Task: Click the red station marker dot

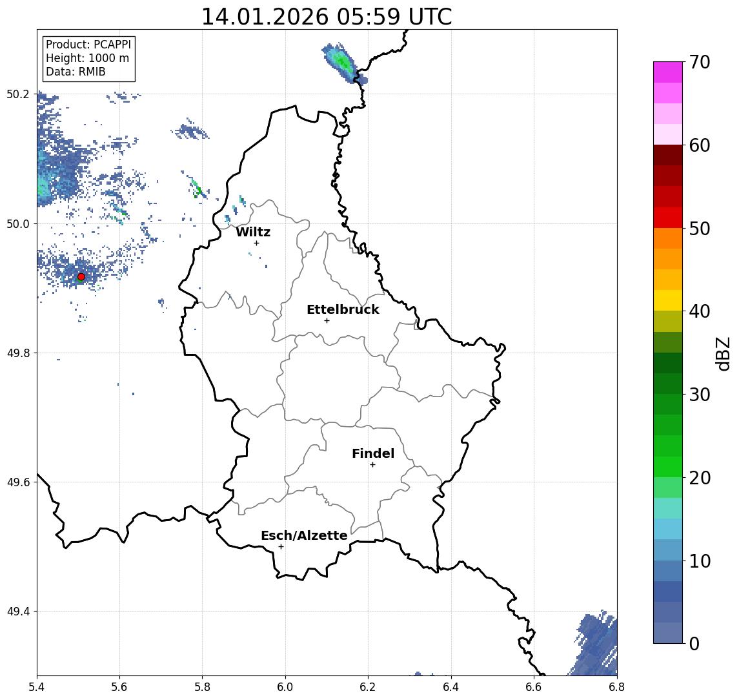Action: pos(81,277)
